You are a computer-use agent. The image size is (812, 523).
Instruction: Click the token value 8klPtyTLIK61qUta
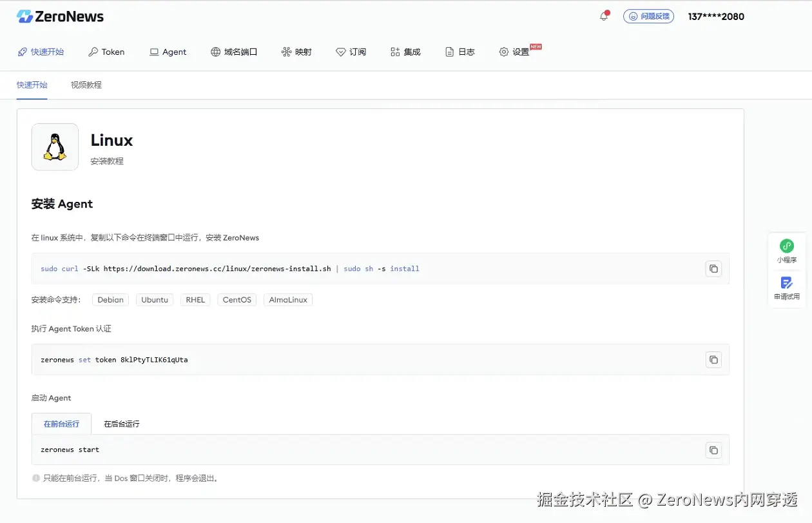point(154,360)
